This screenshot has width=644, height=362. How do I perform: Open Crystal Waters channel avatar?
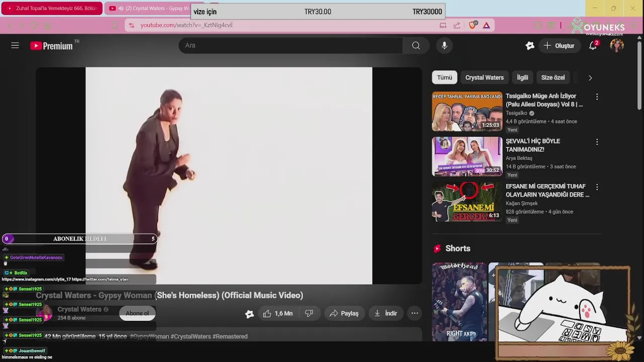44,313
